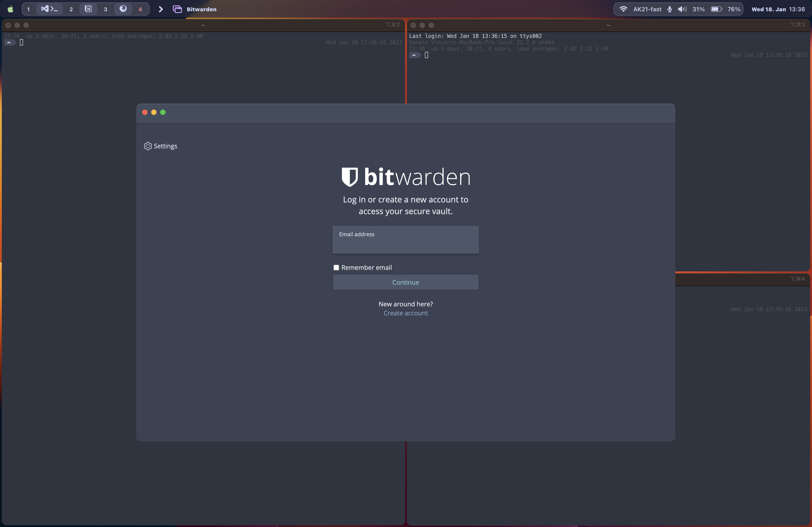Enable the Remember email checkbox
The image size is (812, 527).
tap(336, 268)
